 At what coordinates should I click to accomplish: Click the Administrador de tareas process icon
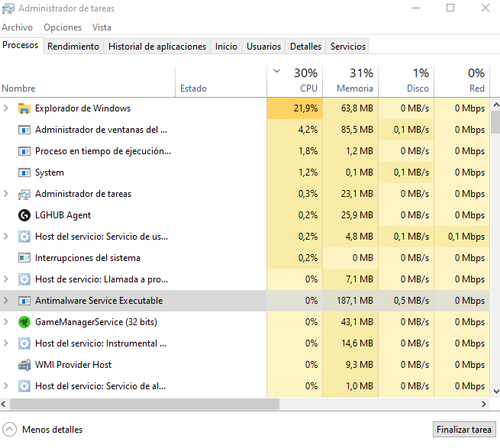(x=24, y=194)
